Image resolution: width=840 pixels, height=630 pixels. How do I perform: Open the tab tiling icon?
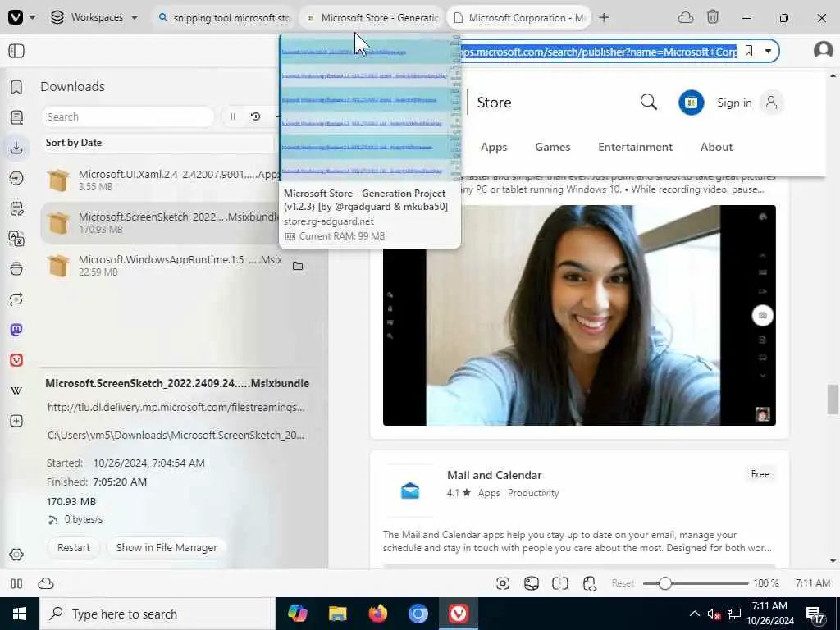[559, 583]
